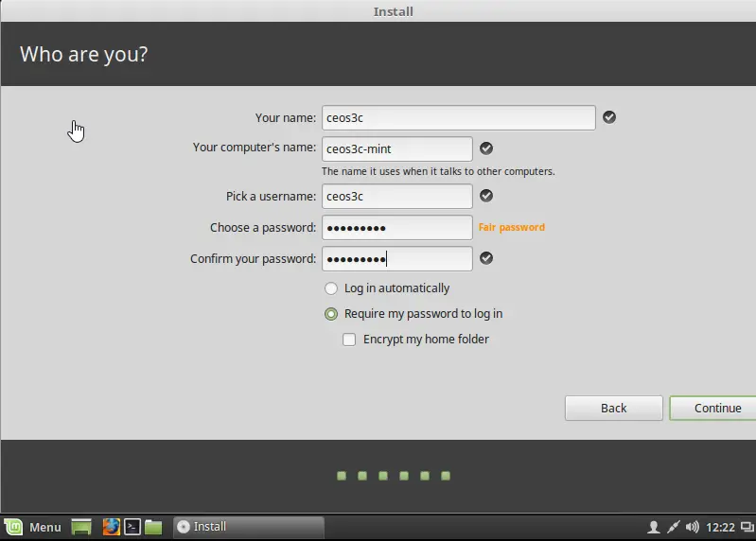Switch to the Install taskbar window
Image resolution: width=756 pixels, height=541 pixels.
248,527
